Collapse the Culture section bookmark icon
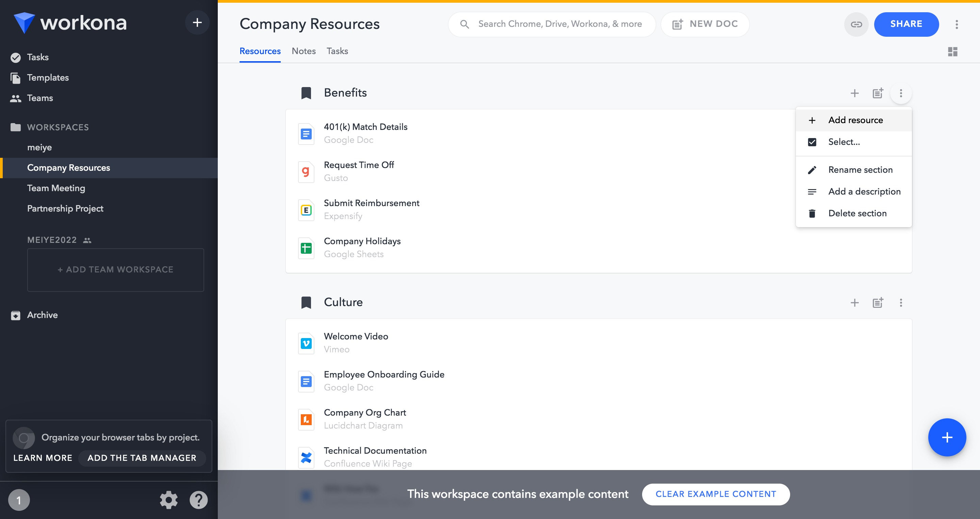This screenshot has height=519, width=980. click(306, 302)
